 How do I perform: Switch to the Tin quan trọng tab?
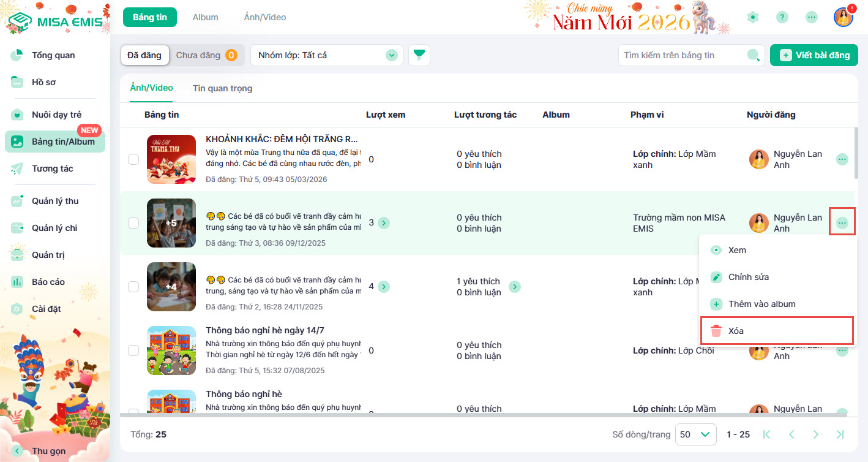coord(222,88)
